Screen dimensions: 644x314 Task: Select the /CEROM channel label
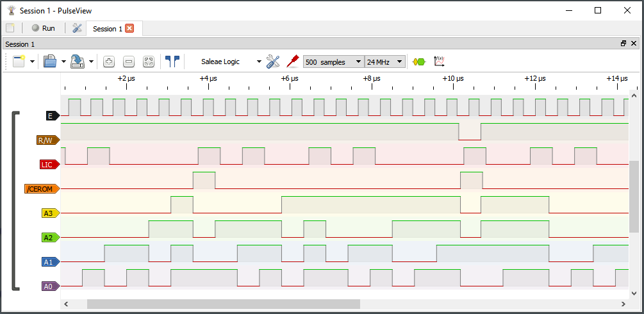coord(40,189)
